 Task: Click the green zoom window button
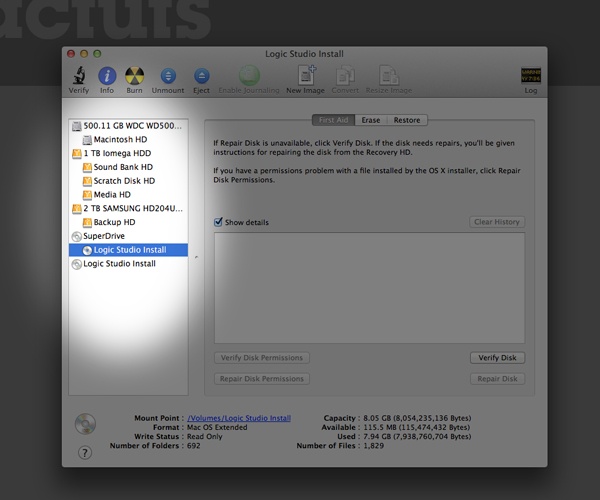(x=97, y=54)
